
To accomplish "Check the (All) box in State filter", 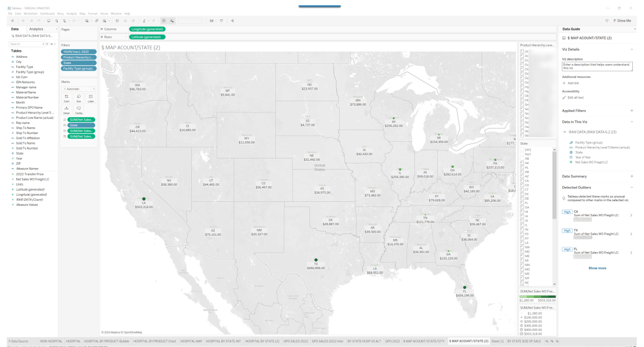I will (522, 150).
